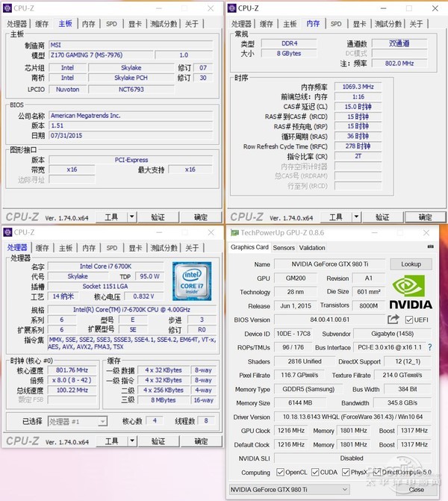
Task: Click 验证 in the motherboard window
Action: pos(158,217)
